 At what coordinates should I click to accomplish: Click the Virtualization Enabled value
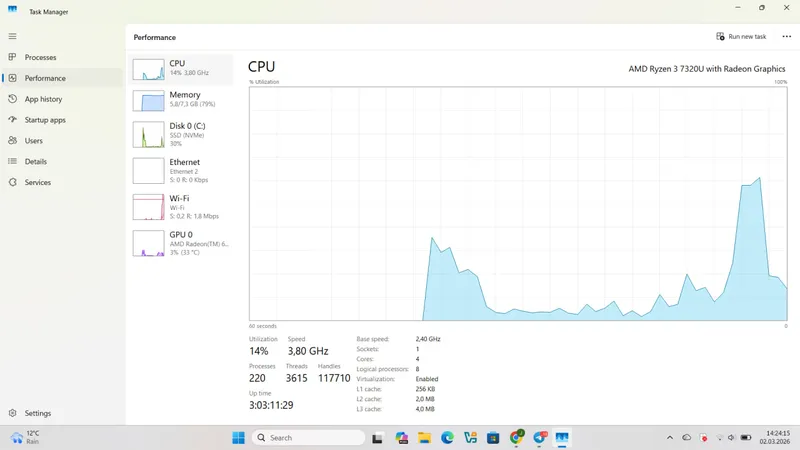tap(427, 379)
